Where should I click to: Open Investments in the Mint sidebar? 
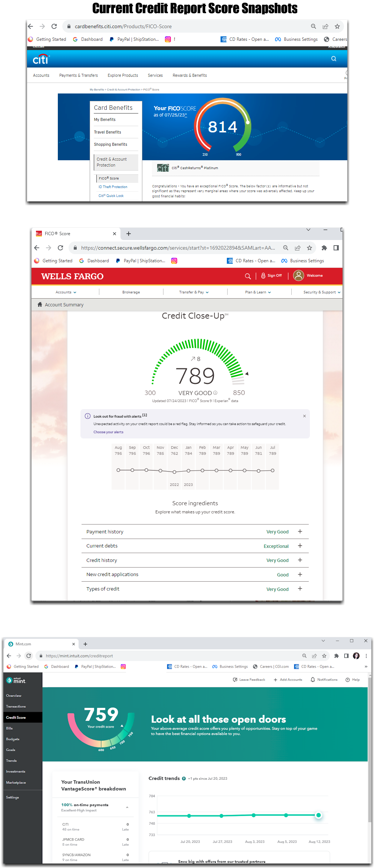[16, 772]
